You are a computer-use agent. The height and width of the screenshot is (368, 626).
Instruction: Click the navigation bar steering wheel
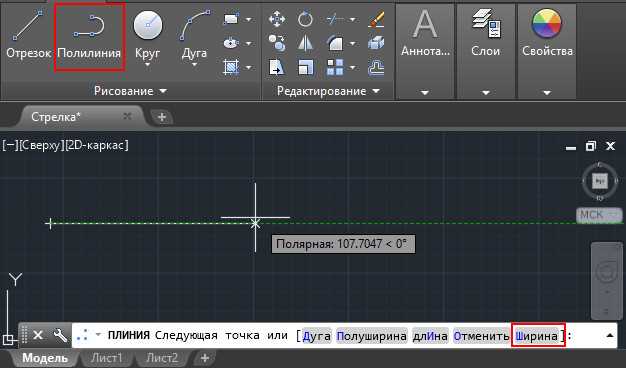click(606, 273)
